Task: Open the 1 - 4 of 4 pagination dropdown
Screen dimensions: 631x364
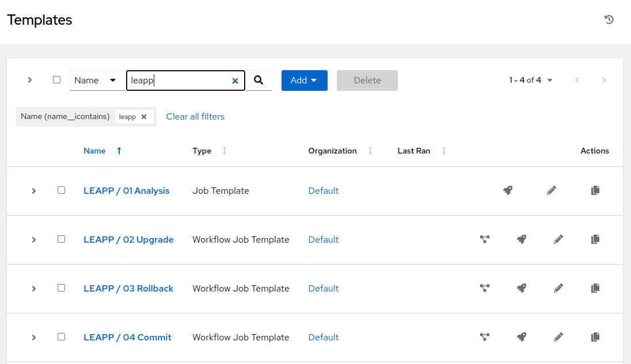Action: [x=530, y=81]
